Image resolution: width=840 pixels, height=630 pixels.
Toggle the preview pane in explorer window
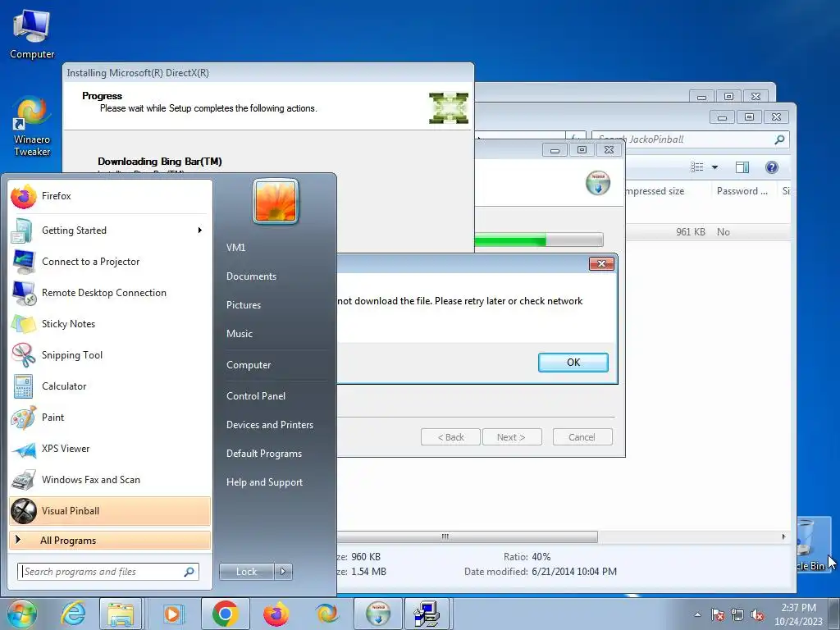[x=742, y=167]
